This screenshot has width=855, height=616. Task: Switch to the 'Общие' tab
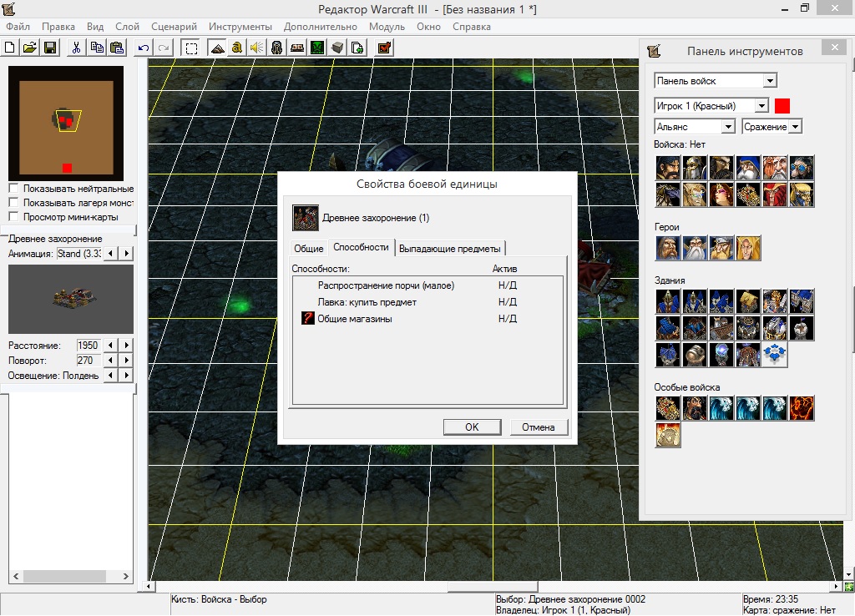click(x=309, y=249)
